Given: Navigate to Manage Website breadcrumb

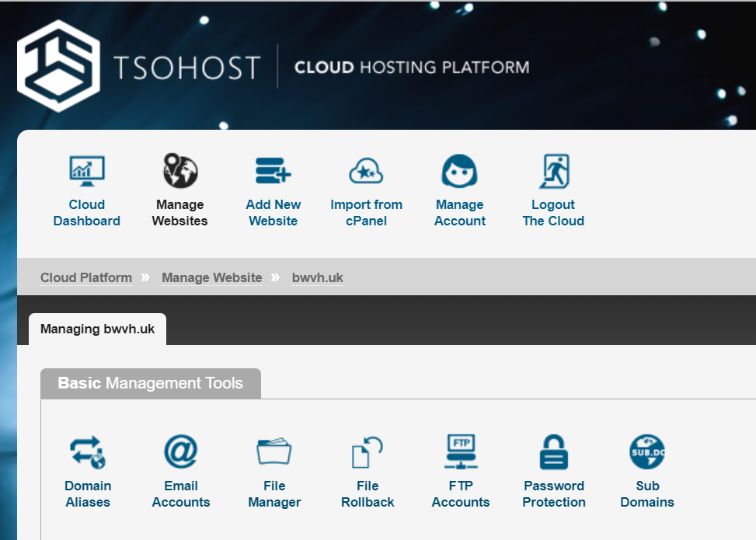Looking at the screenshot, I should 212,277.
